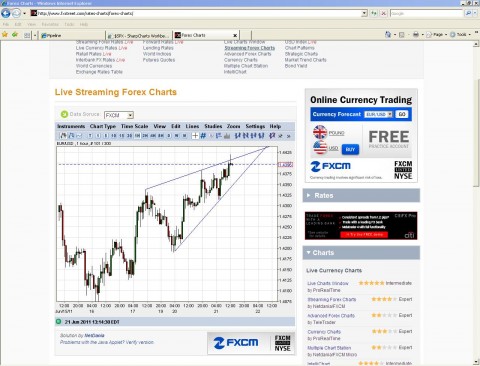Viewport: 480px width, 366px height.
Task: Go back with the browser Back button
Action: point(6,13)
